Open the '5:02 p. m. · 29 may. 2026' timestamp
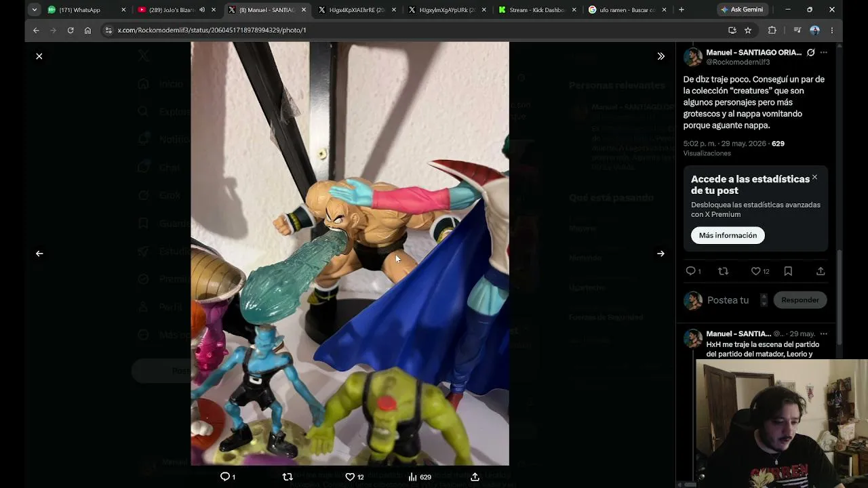The image size is (868, 488). [725, 144]
